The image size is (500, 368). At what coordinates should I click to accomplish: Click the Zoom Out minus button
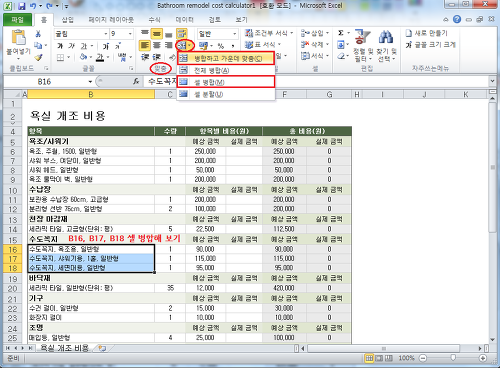click(423, 358)
